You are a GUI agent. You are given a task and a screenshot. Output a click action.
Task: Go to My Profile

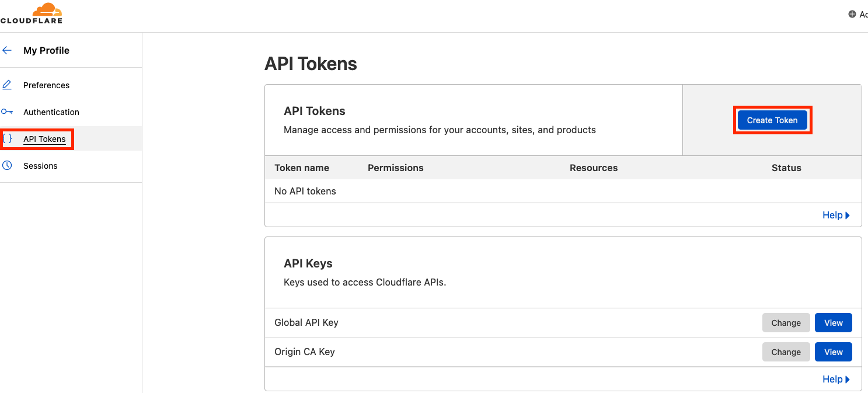coord(46,50)
